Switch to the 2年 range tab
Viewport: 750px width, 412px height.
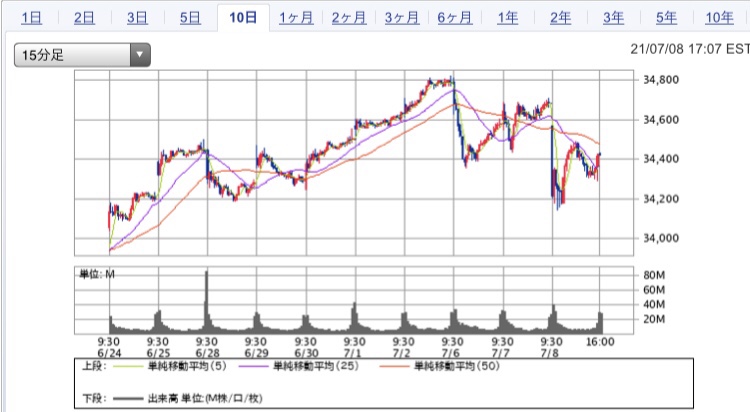[x=560, y=18]
